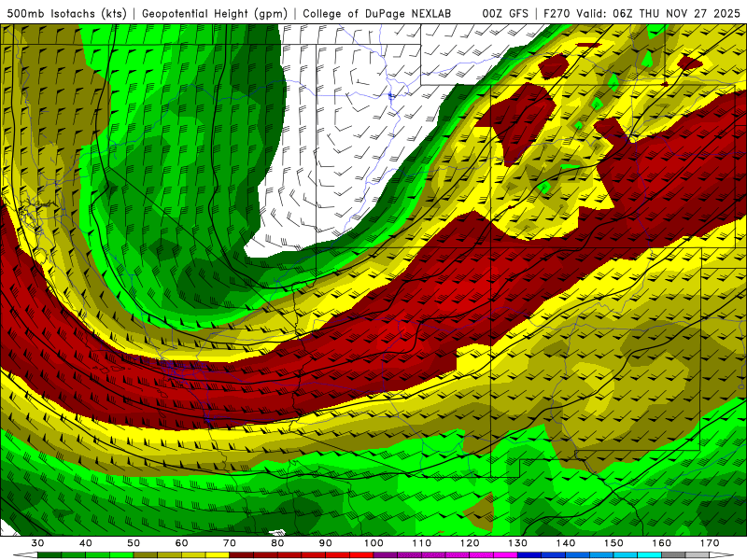Click the gray color bar swatch right of 160
The image size is (747, 560).
pos(673,554)
